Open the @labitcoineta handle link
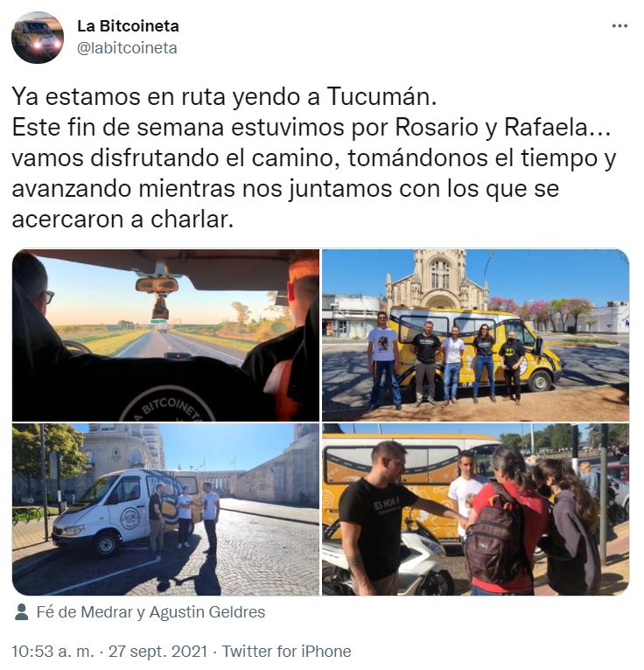The height and width of the screenshot is (670, 644). pyautogui.click(x=127, y=48)
